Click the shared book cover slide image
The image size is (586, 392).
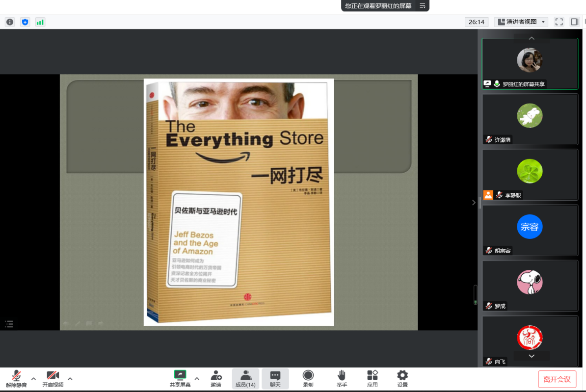tap(239, 202)
